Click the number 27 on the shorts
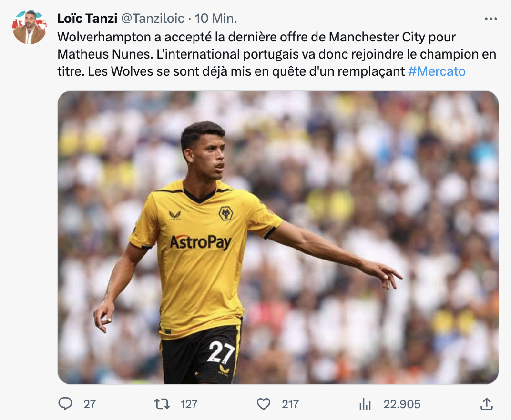Screen dimensions: 511x420 pos(221,353)
